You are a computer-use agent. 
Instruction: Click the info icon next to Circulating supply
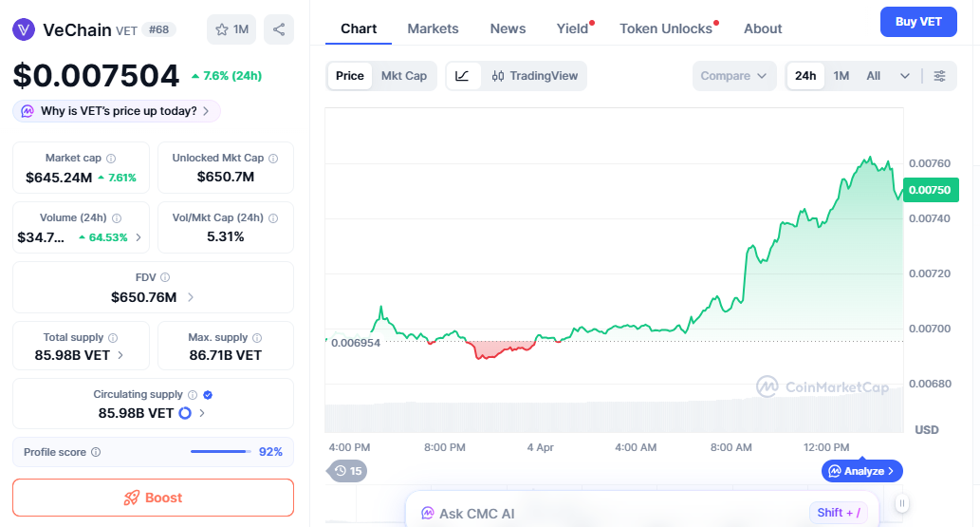tap(193, 395)
